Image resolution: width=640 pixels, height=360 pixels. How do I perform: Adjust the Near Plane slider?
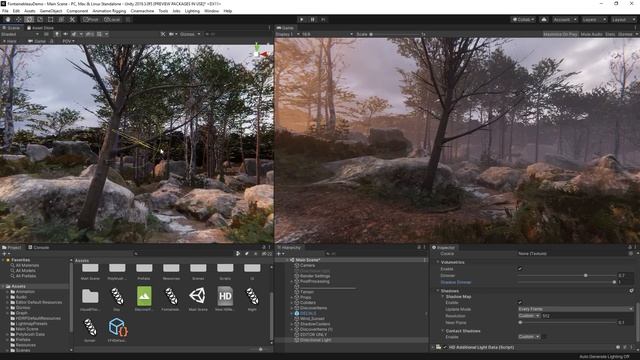[567, 322]
